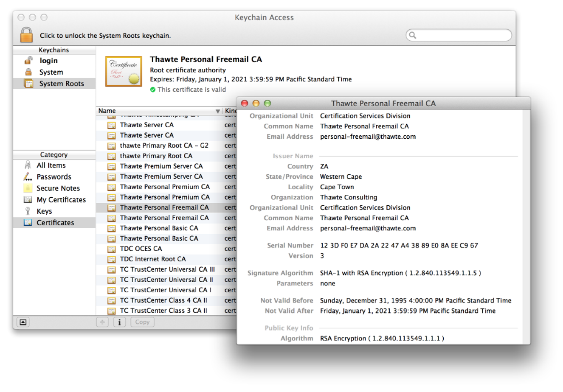This screenshot has height=392, width=563.
Task: Select Thawte Personal Basic CA certificate
Action: 159,228
